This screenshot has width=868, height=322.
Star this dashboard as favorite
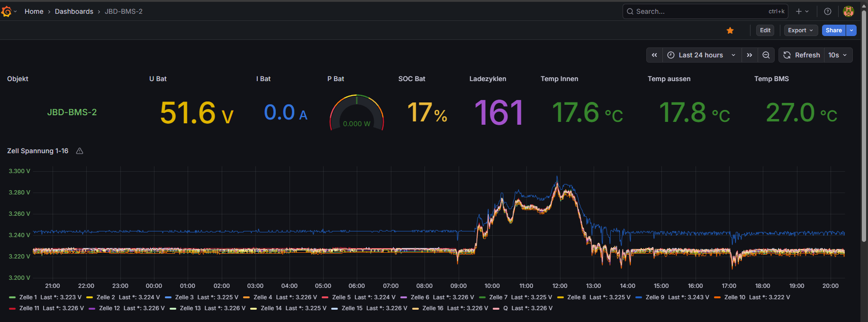[730, 30]
